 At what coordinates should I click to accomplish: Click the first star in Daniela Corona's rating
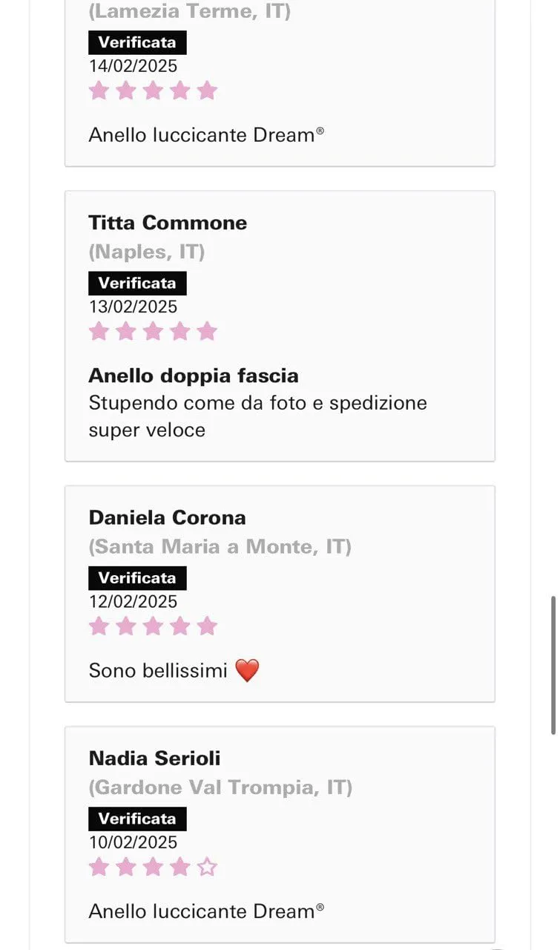[x=99, y=626]
